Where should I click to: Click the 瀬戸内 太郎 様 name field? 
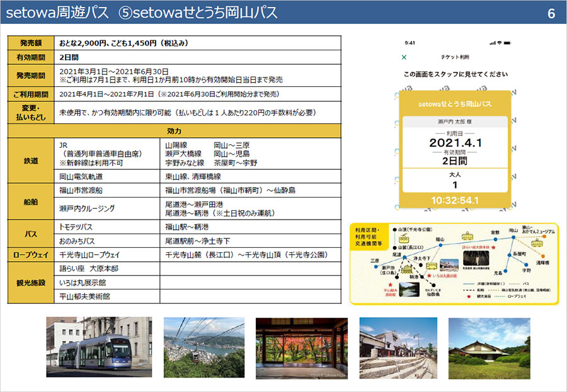(x=455, y=122)
